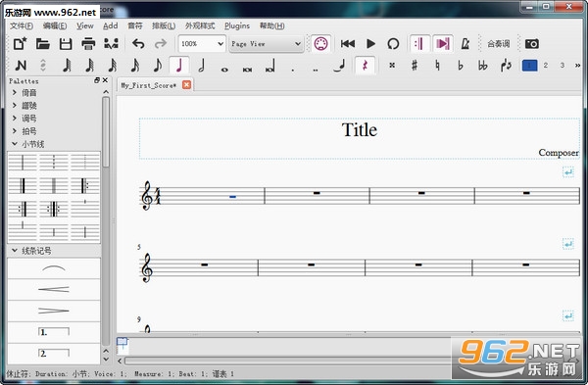Screen dimensions: 588x385
Task: Open the View menu
Action: pos(85,25)
